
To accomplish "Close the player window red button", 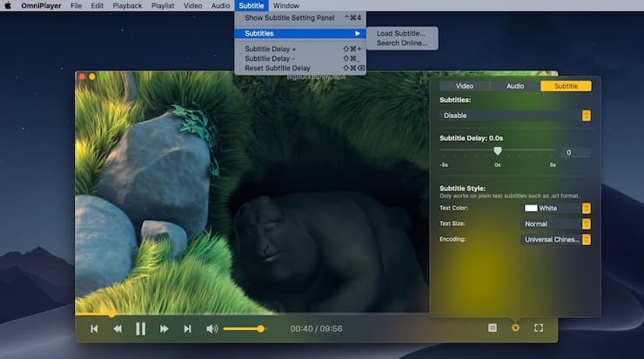I will [x=82, y=76].
